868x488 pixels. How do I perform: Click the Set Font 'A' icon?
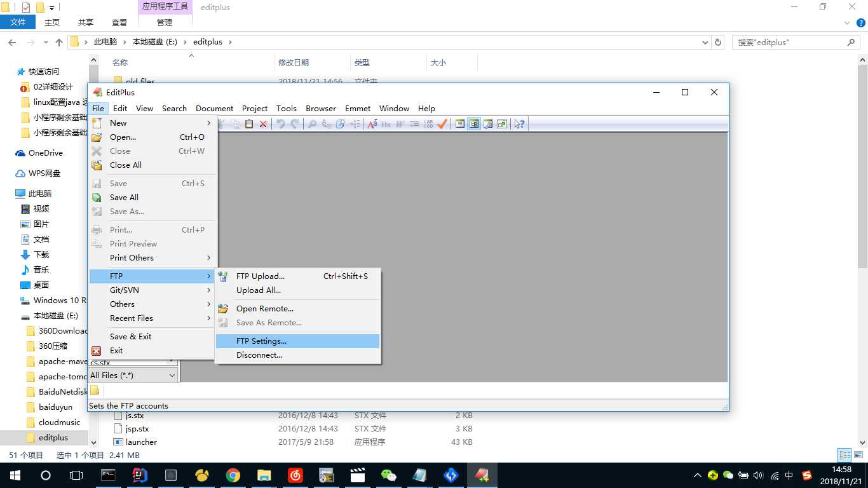click(x=372, y=124)
